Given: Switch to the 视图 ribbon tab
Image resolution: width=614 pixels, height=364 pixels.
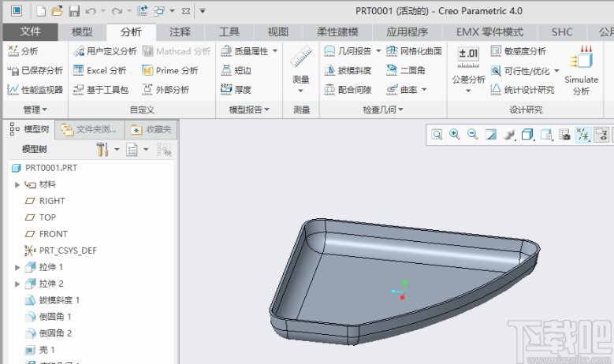Looking at the screenshot, I should (278, 32).
